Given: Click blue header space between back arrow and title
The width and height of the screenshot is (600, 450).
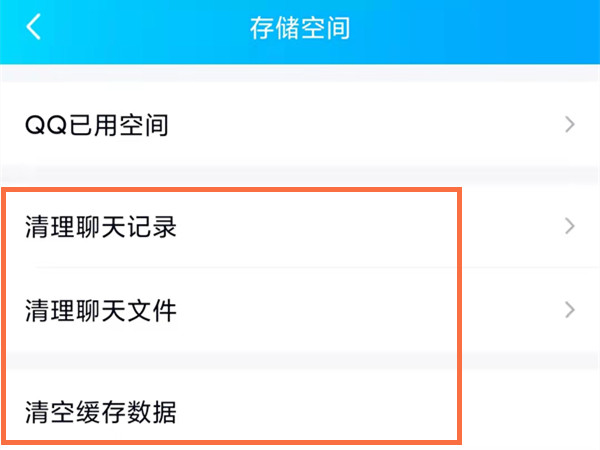Looking at the screenshot, I should tap(140, 28).
